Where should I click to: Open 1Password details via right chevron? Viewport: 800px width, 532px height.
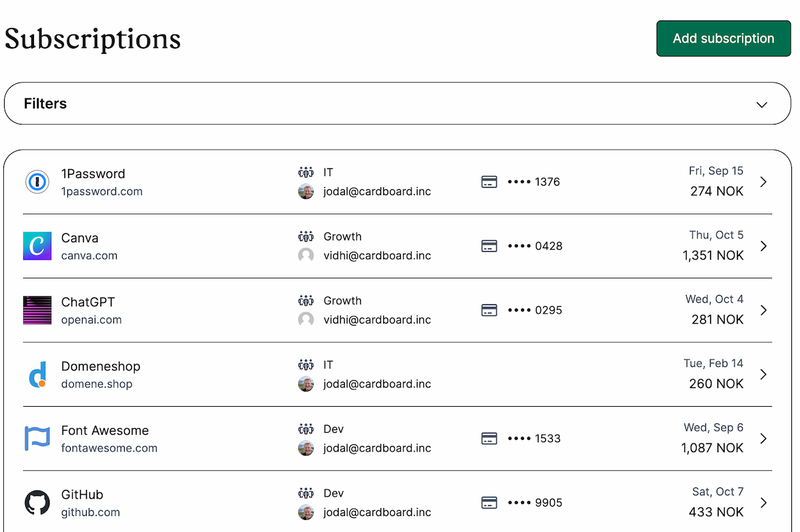764,182
